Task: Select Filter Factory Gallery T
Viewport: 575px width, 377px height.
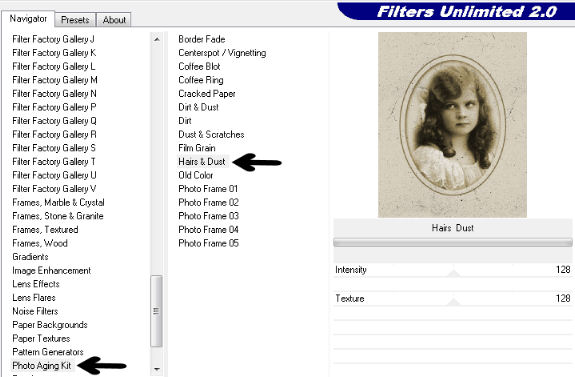Action: pos(54,161)
